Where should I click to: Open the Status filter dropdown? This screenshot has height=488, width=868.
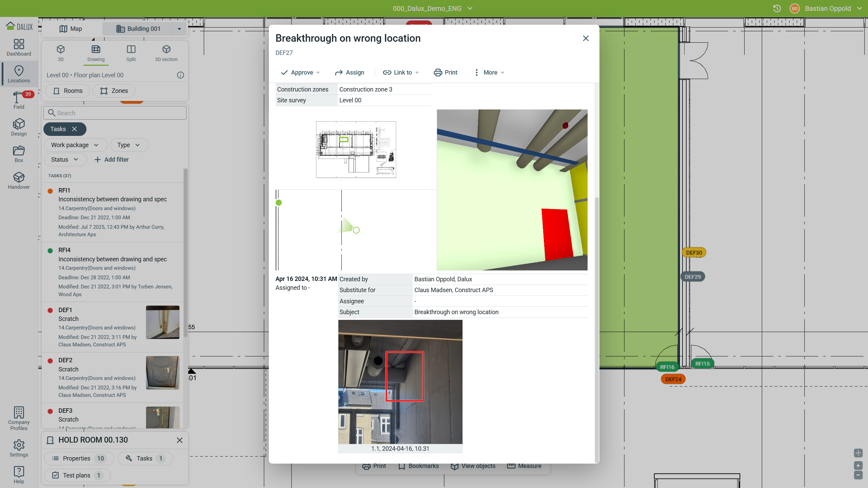coord(65,160)
